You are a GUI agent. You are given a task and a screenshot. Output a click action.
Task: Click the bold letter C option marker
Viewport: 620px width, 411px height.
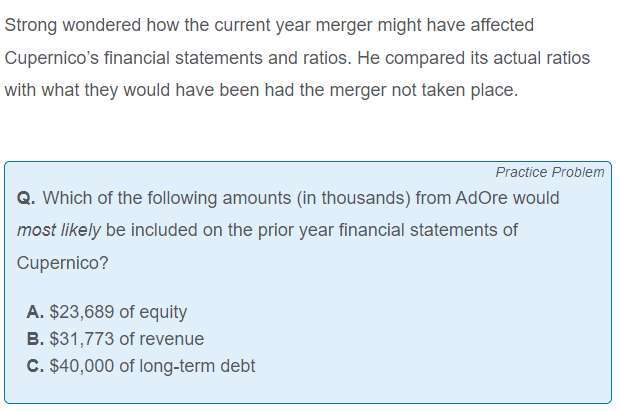click(x=35, y=366)
